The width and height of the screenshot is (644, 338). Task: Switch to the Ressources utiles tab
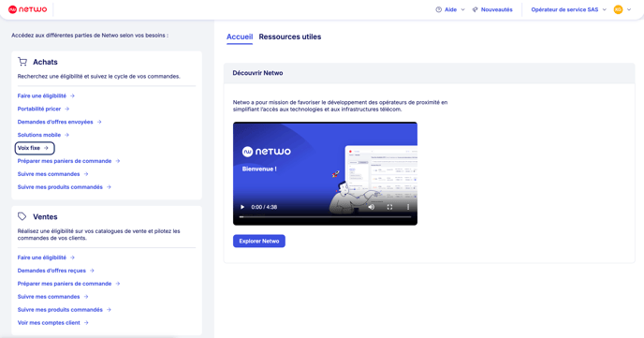290,37
